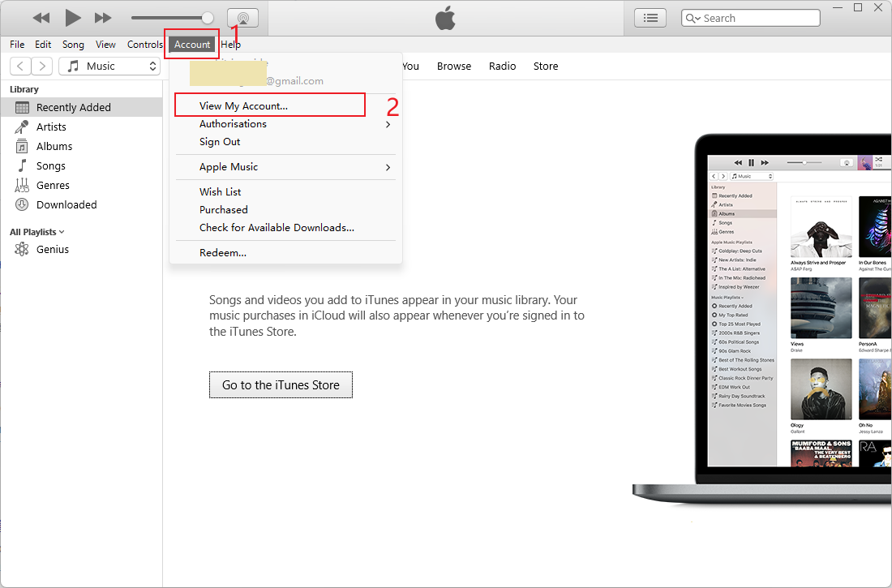The width and height of the screenshot is (892, 588).
Task: Click the Apple logo in the header
Action: tap(445, 18)
